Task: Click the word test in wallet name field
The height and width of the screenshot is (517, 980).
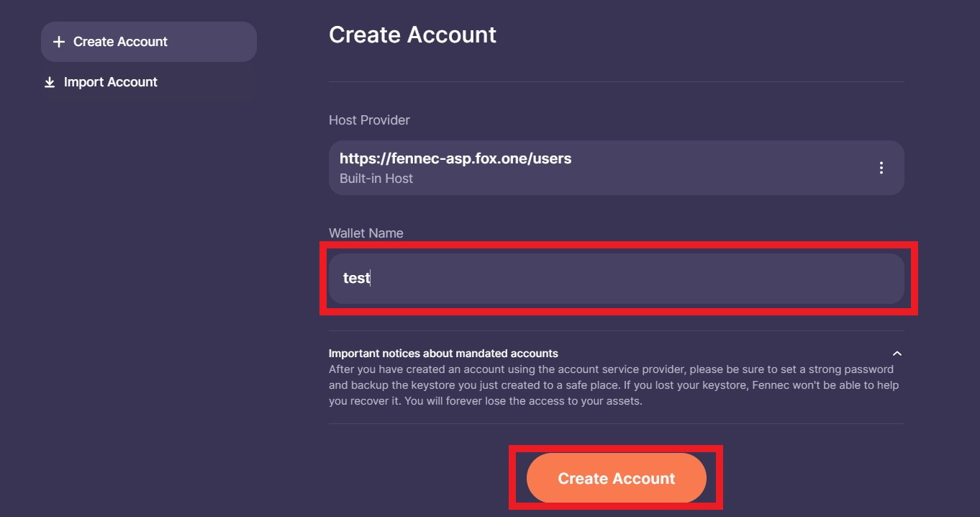Action: click(x=356, y=278)
